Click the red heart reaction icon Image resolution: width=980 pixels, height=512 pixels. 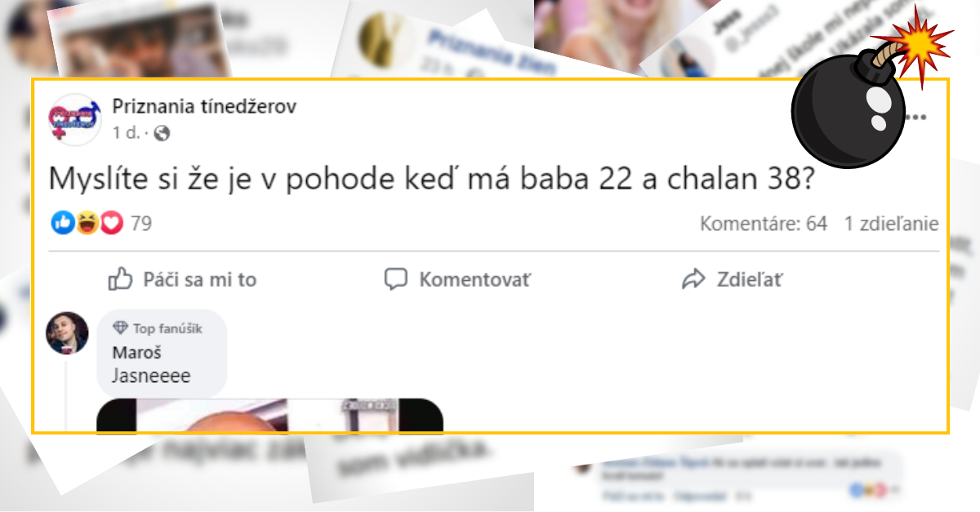112,222
